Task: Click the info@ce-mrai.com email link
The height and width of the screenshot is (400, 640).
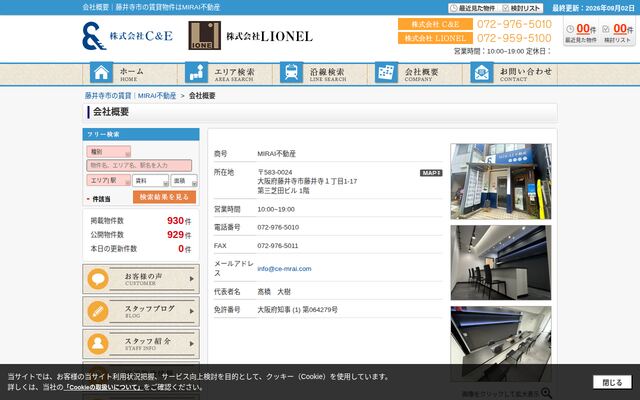Action: (284, 269)
